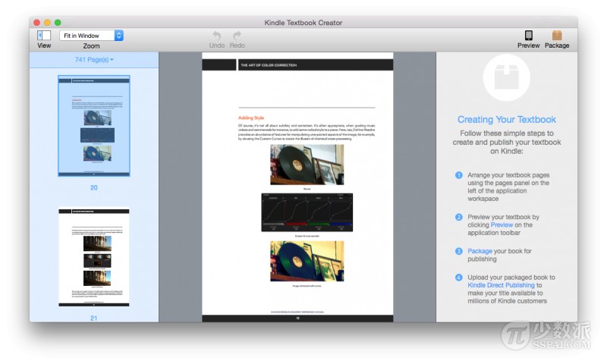607x364 pixels.
Task: Toggle the View pages panel icon
Action: coord(44,36)
